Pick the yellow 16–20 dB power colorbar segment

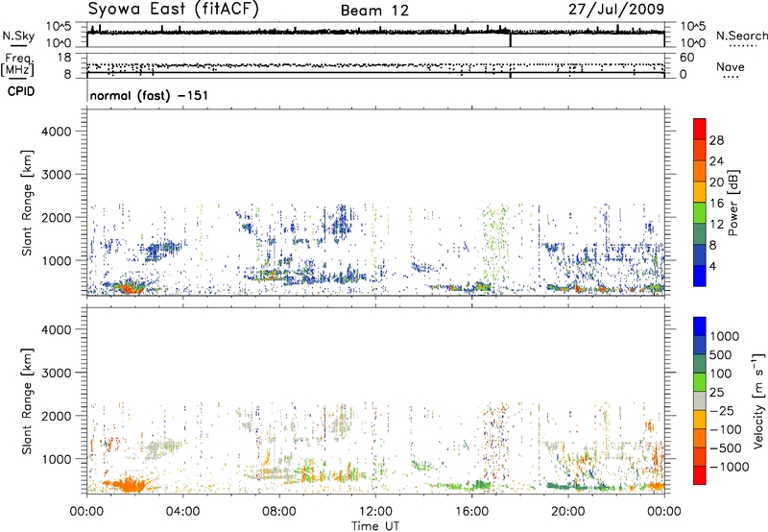tap(700, 192)
